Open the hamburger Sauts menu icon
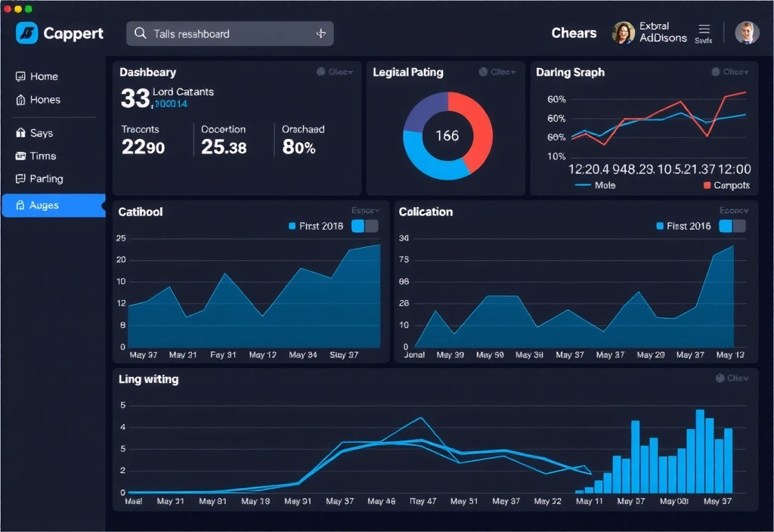Viewport: 774px width, 532px height. pos(704,30)
